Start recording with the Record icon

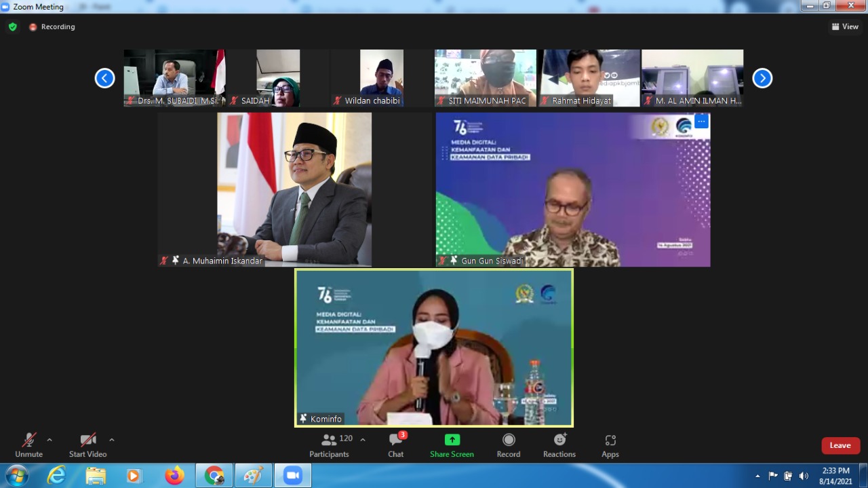pyautogui.click(x=508, y=440)
